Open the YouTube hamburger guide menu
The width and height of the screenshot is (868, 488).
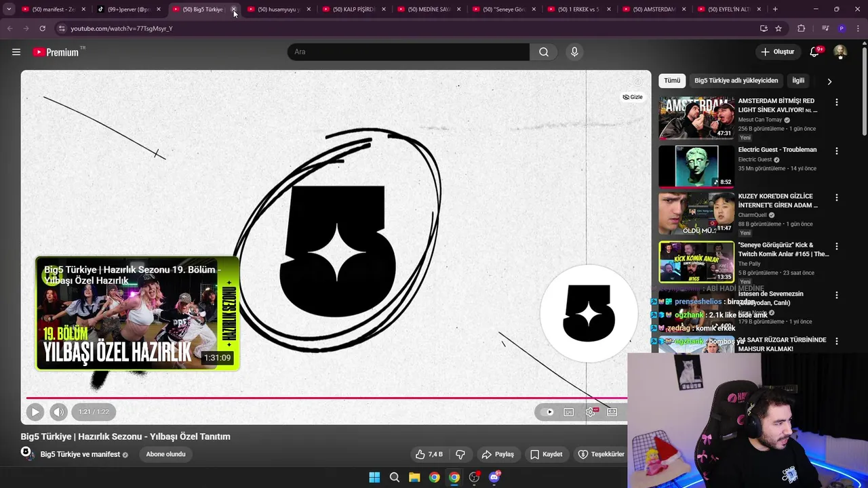(16, 52)
